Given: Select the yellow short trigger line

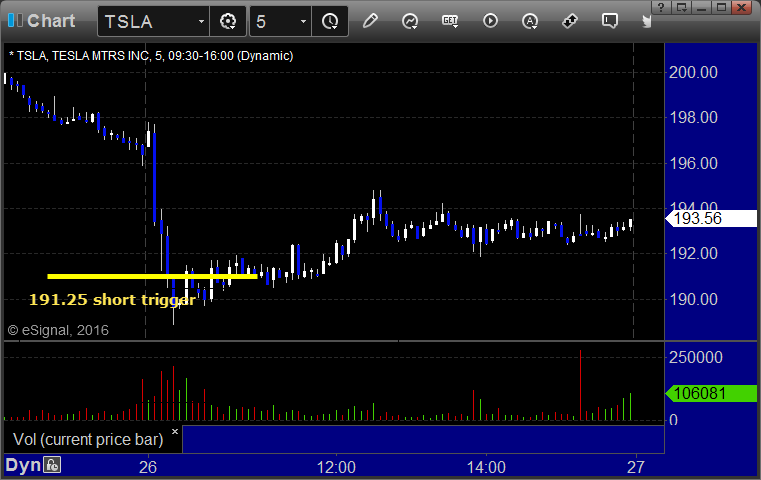Looking at the screenshot, I should pyautogui.click(x=152, y=277).
